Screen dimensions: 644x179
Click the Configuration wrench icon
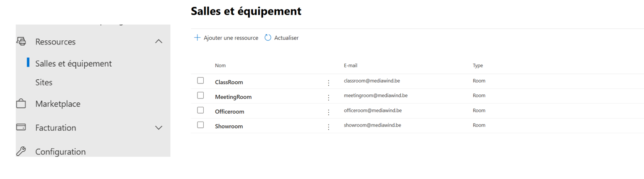[x=21, y=151]
